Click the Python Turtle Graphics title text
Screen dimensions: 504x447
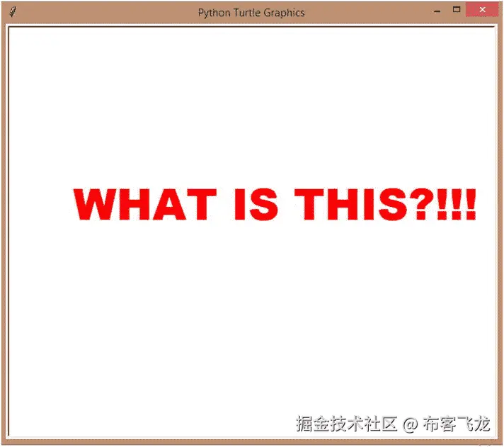pos(251,13)
